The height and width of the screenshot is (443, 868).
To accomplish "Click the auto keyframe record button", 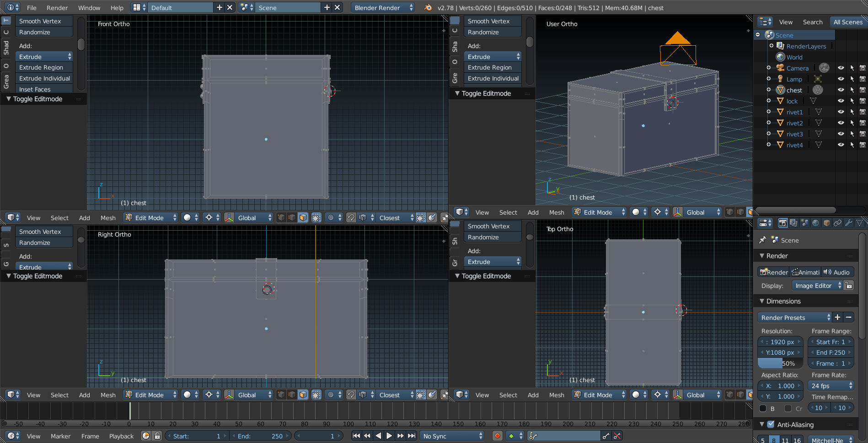I will pos(497,436).
